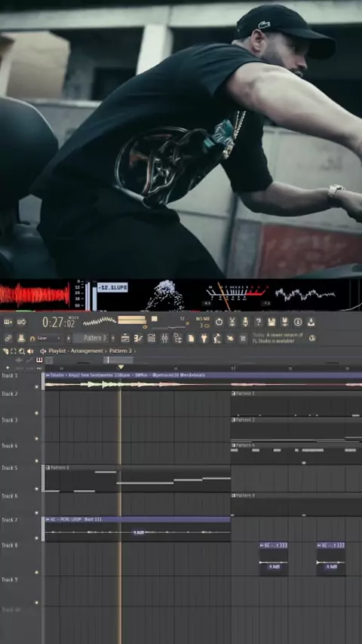Mute Track 2 with its dot
This screenshot has width=362, height=644.
(36, 412)
